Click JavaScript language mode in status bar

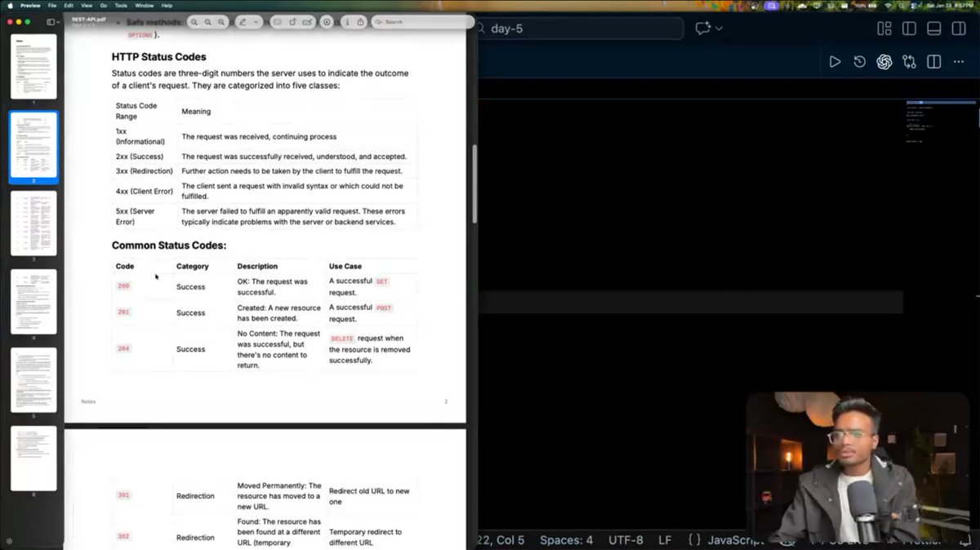coord(736,539)
